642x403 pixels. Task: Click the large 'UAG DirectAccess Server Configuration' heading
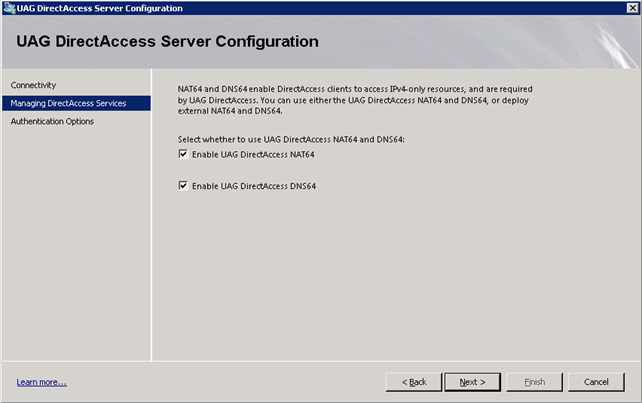click(167, 41)
